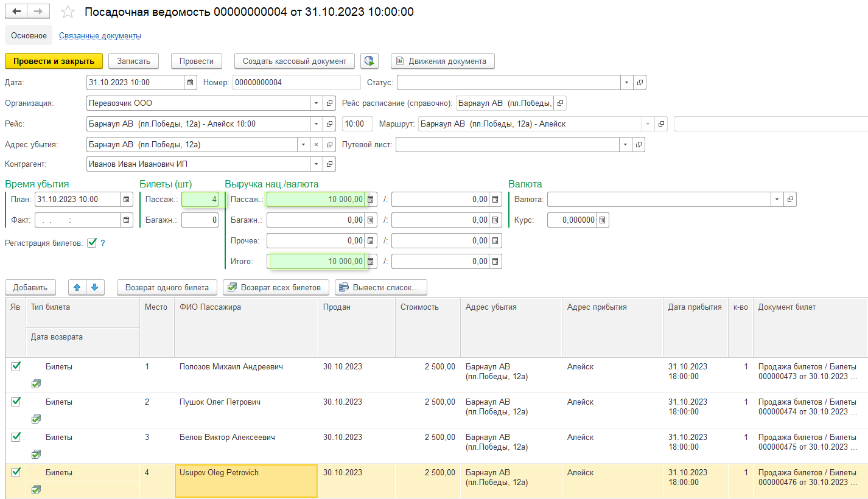This screenshot has width=868, height=499.
Task: Open calendar picker for Дата field
Action: click(x=191, y=82)
